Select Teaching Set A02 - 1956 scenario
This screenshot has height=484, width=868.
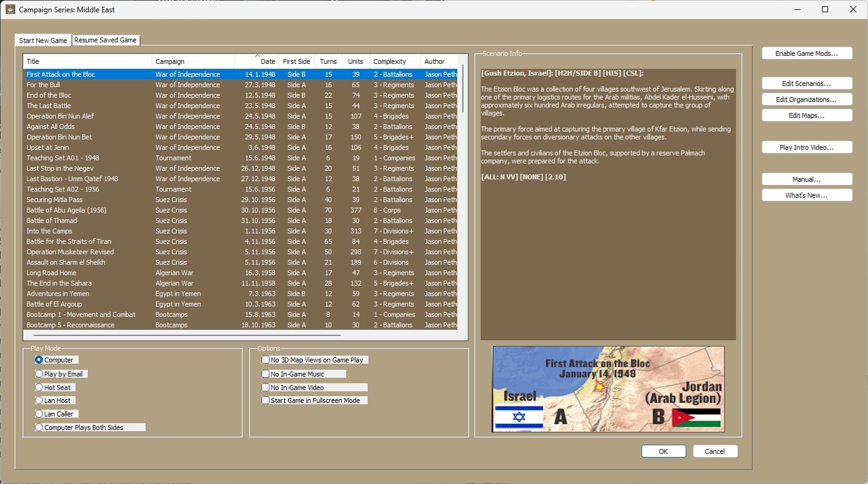click(x=240, y=189)
